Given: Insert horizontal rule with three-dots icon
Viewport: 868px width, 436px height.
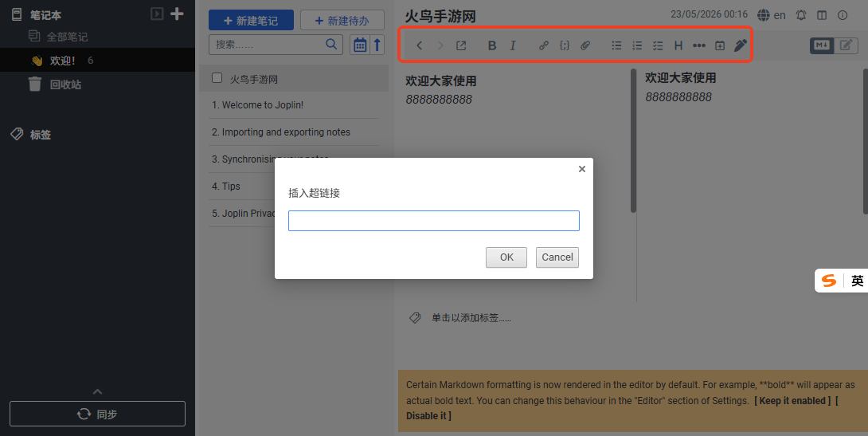Looking at the screenshot, I should [x=699, y=45].
